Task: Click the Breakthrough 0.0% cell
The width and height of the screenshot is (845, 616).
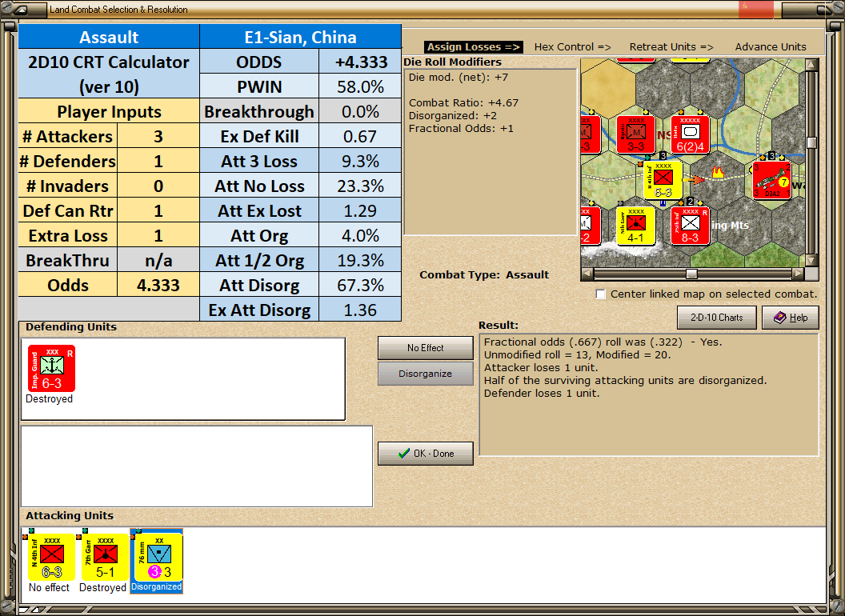Action: [360, 111]
